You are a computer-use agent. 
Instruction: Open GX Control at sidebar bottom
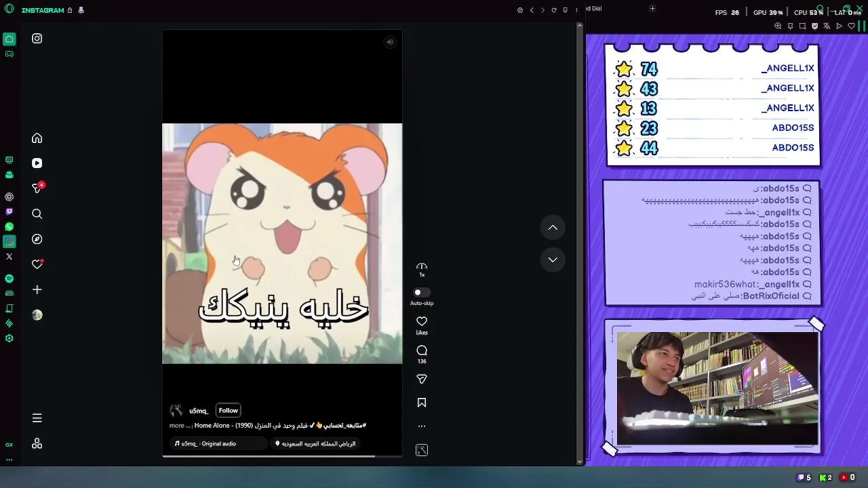tap(9, 445)
